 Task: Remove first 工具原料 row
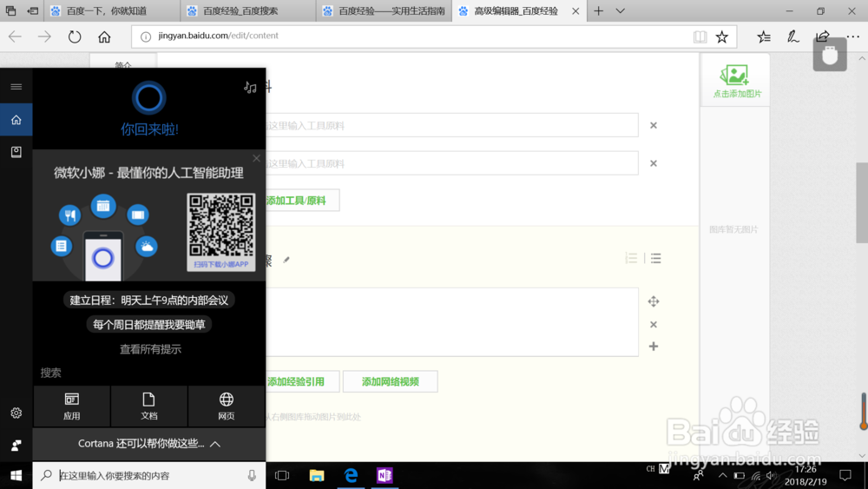point(654,125)
